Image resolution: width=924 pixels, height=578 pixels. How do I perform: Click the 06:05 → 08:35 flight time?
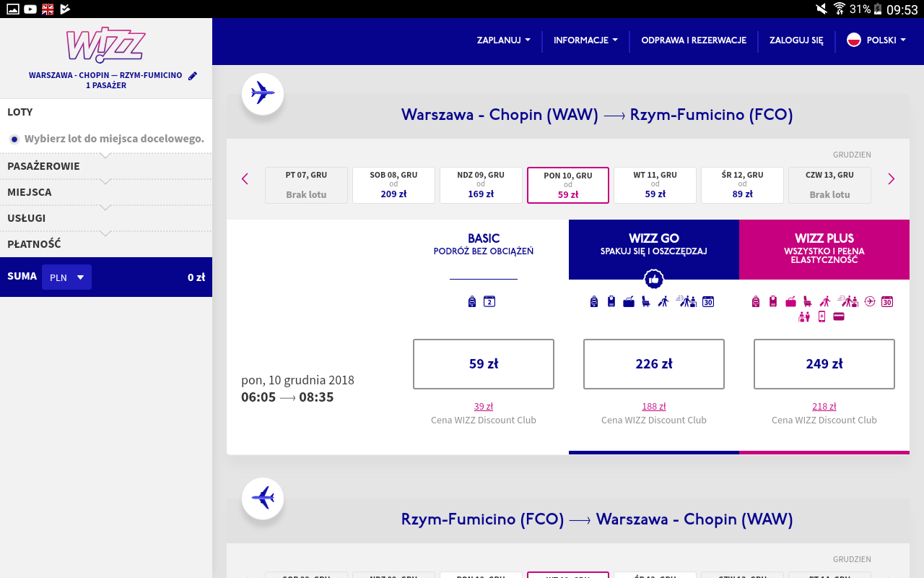[x=287, y=397]
